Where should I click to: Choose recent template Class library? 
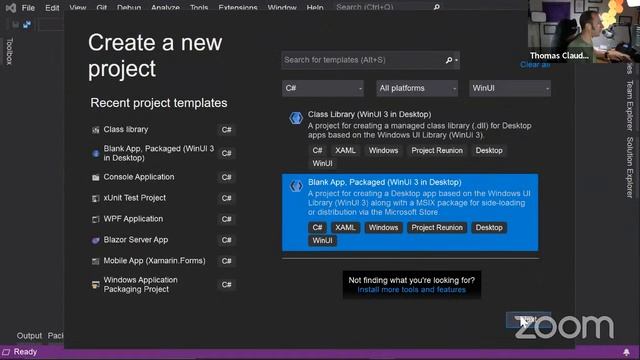click(162, 130)
